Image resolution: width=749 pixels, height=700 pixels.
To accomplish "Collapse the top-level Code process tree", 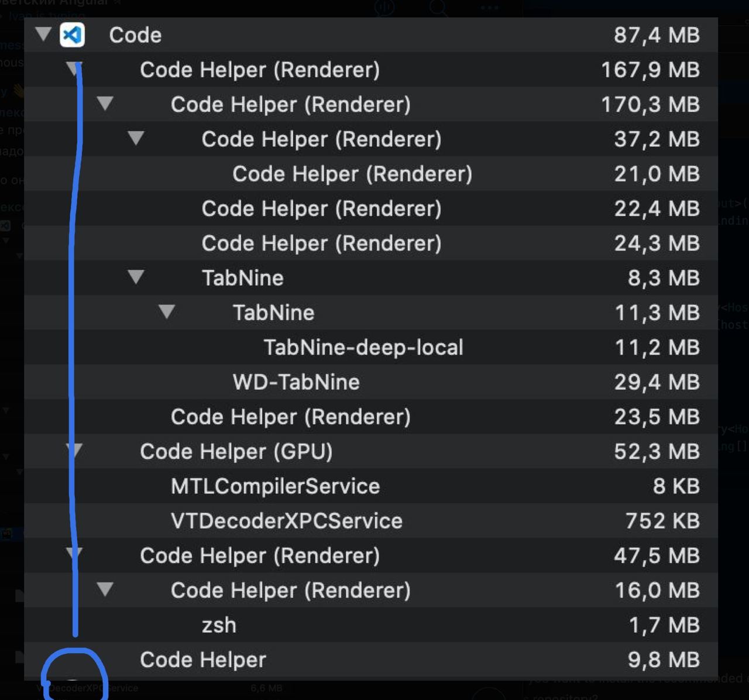I will pyautogui.click(x=43, y=34).
